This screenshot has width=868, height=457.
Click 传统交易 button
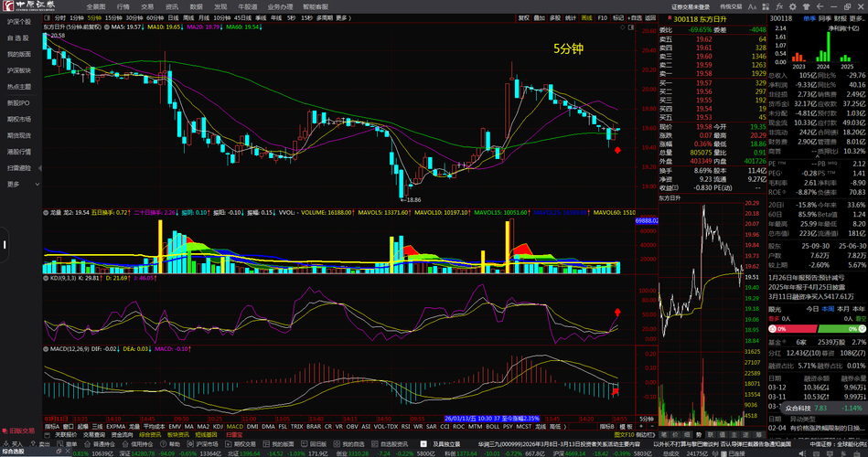pos(731,6)
